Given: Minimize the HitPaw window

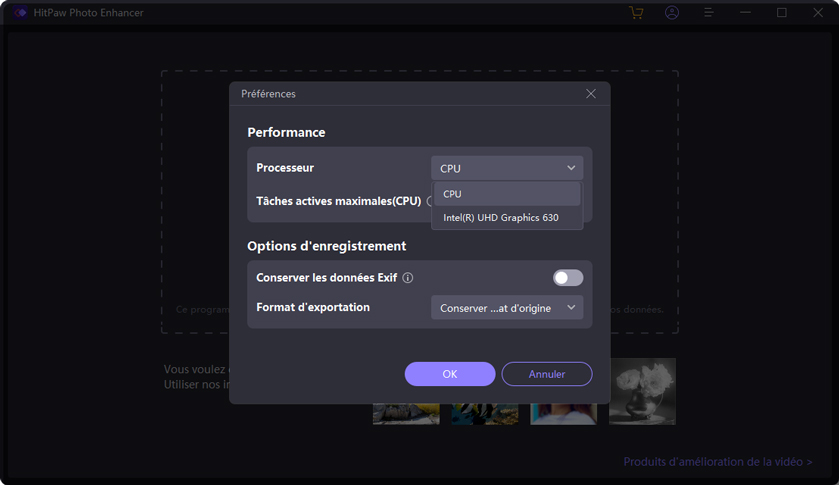Looking at the screenshot, I should 745,12.
